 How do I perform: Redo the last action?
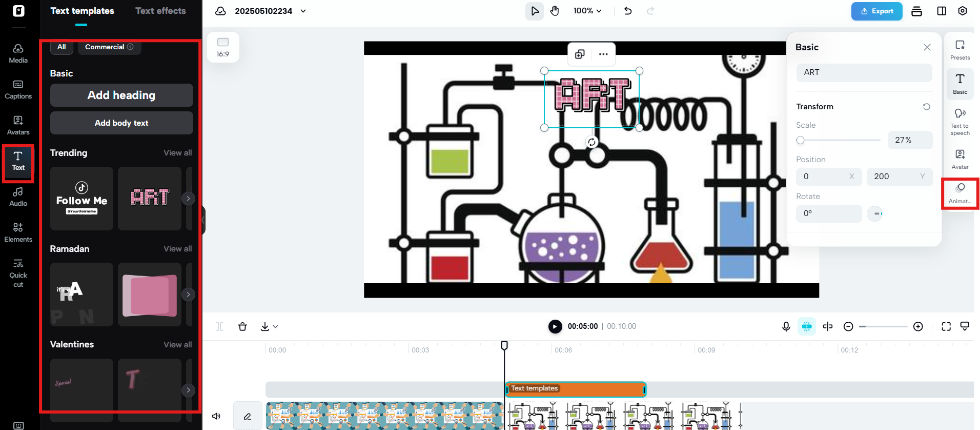pos(650,11)
